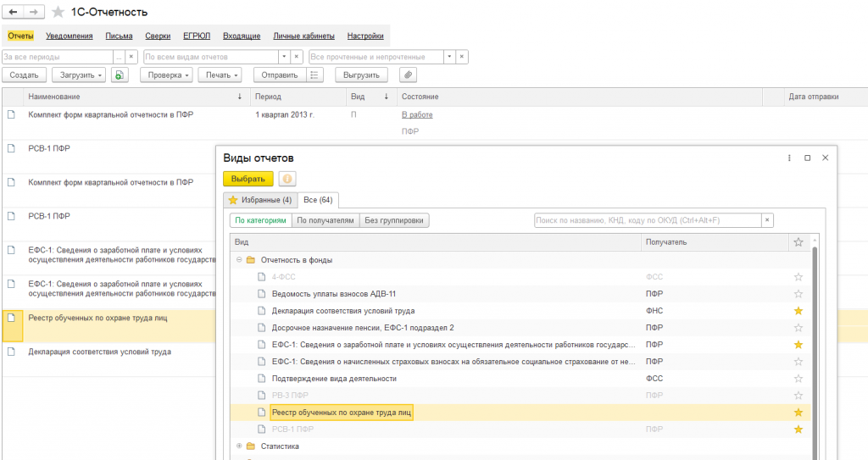Screen dimensions: 868x460
Task: Click the Создать button
Action: (24, 75)
